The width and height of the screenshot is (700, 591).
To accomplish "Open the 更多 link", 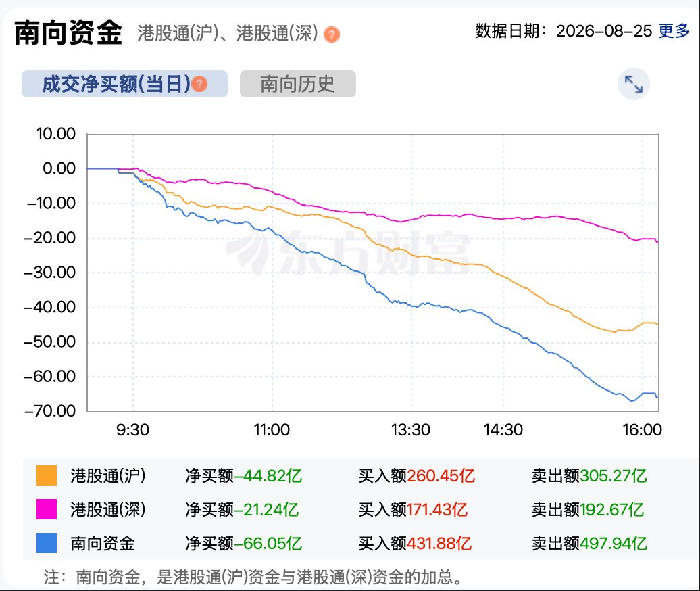I will [x=674, y=31].
